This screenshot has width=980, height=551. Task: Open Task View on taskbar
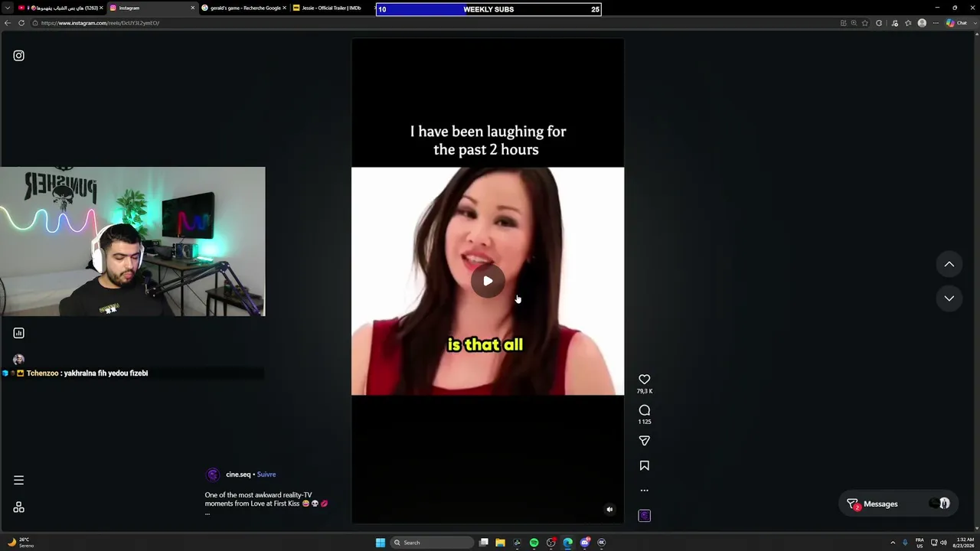[x=484, y=543]
